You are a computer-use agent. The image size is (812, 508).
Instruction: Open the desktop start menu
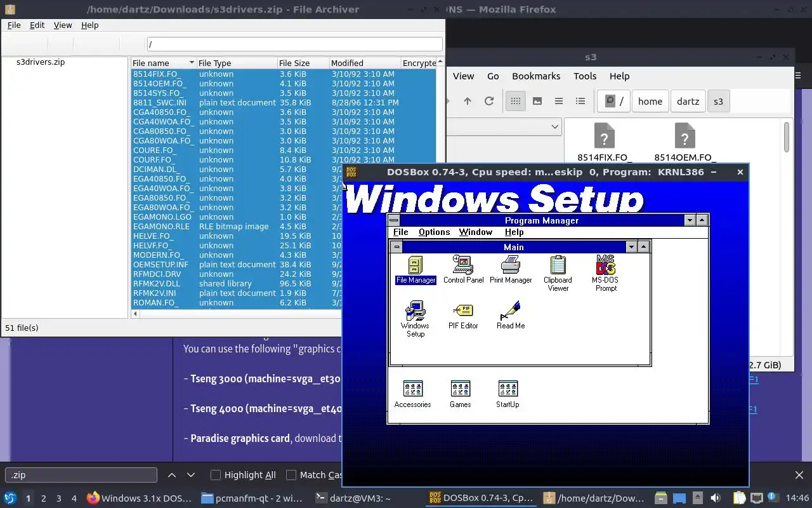click(x=10, y=498)
